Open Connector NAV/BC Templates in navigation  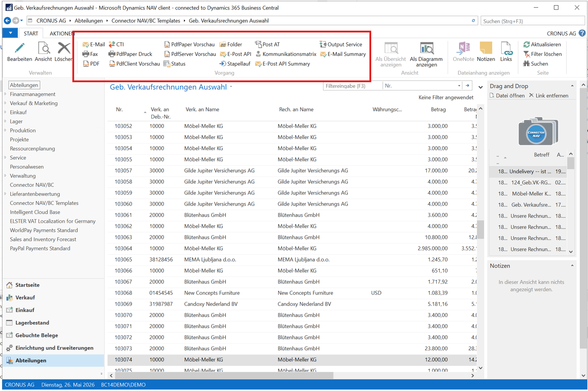coord(44,203)
